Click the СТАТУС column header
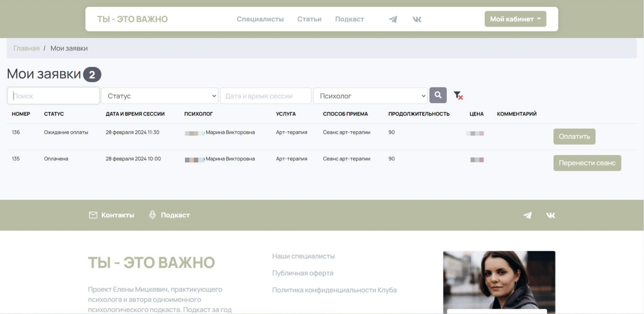This screenshot has width=644, height=314. (54, 114)
